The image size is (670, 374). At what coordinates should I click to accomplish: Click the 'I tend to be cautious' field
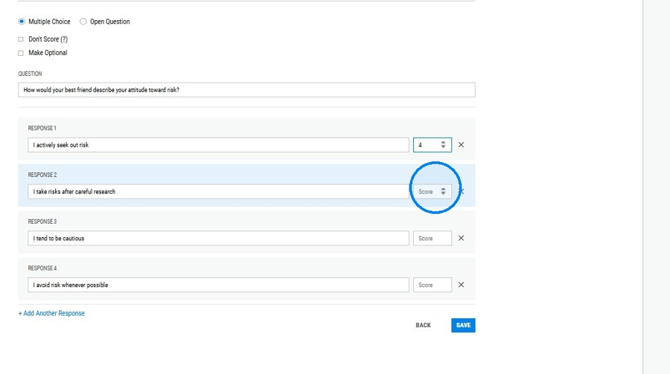click(x=218, y=238)
